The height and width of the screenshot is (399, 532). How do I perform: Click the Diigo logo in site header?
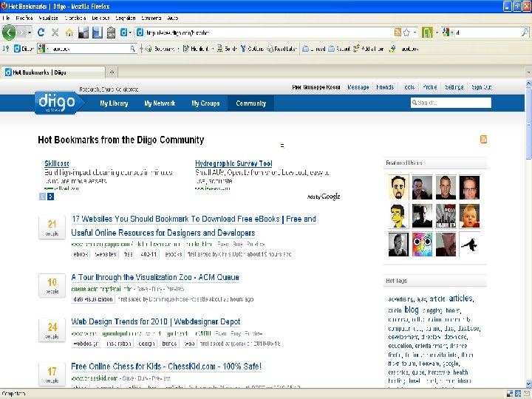point(58,103)
